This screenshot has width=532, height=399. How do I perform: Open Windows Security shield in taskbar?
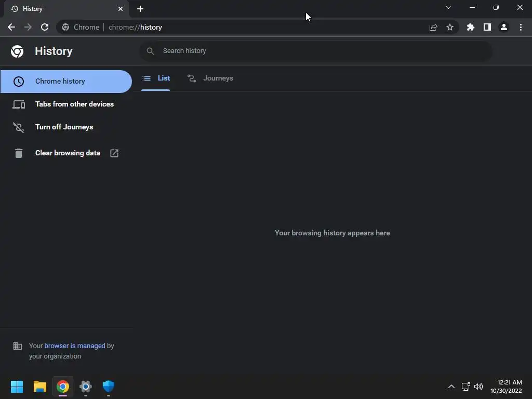click(x=109, y=387)
